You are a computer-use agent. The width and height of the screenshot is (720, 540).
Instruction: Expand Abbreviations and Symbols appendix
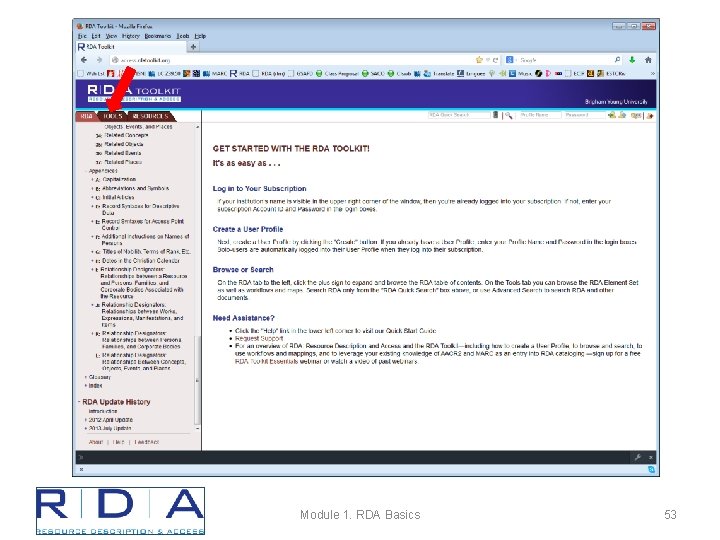click(93, 188)
